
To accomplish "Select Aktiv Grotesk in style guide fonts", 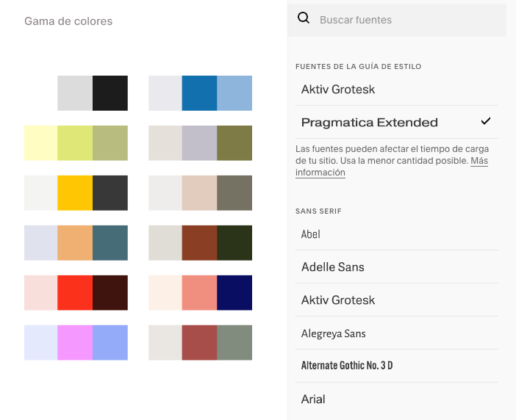I will coord(397,89).
